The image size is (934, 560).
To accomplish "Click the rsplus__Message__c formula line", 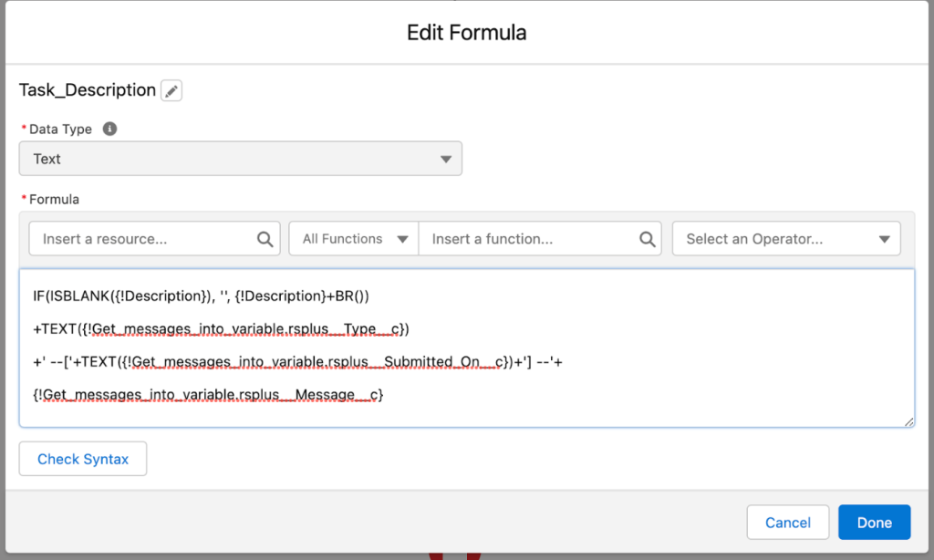I will click(208, 395).
